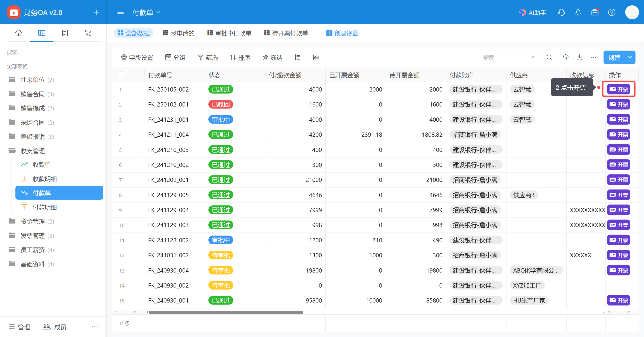This screenshot has height=337, width=644.
Task: Open 字段设置 field settings
Action: [x=137, y=58]
